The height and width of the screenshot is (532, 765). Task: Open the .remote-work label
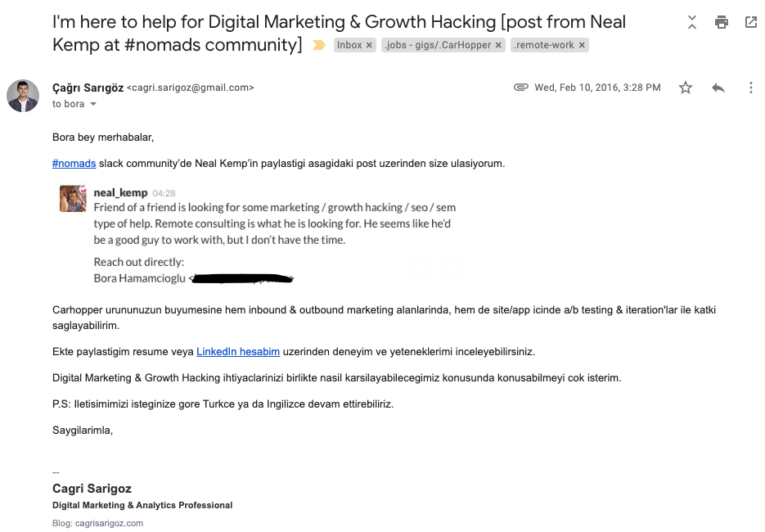tap(544, 45)
